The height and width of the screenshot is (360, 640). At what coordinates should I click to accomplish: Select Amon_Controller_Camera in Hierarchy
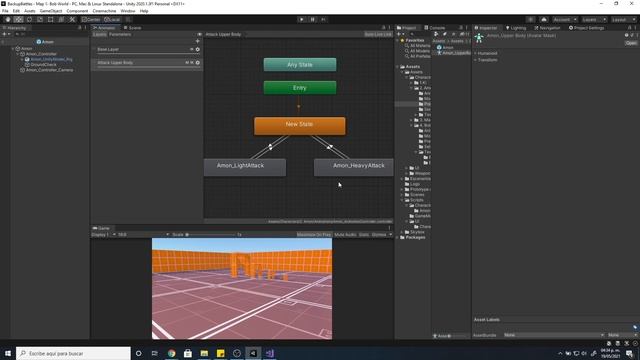tap(49, 70)
